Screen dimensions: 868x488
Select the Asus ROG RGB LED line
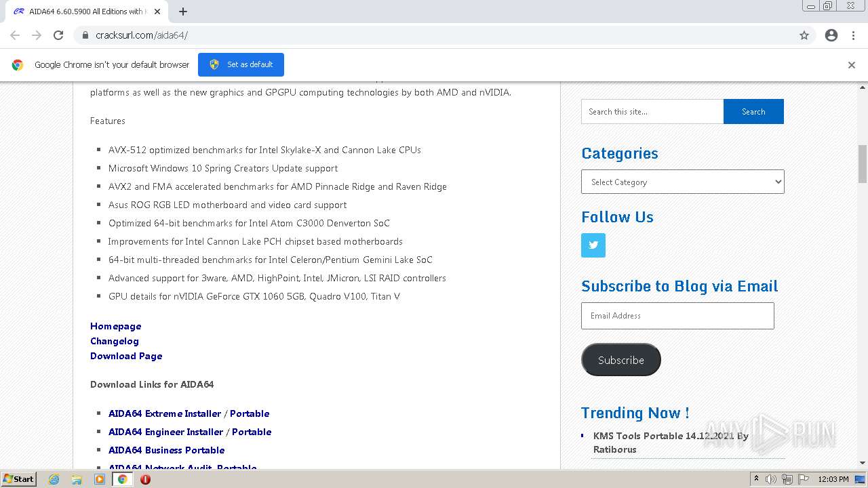pos(227,205)
